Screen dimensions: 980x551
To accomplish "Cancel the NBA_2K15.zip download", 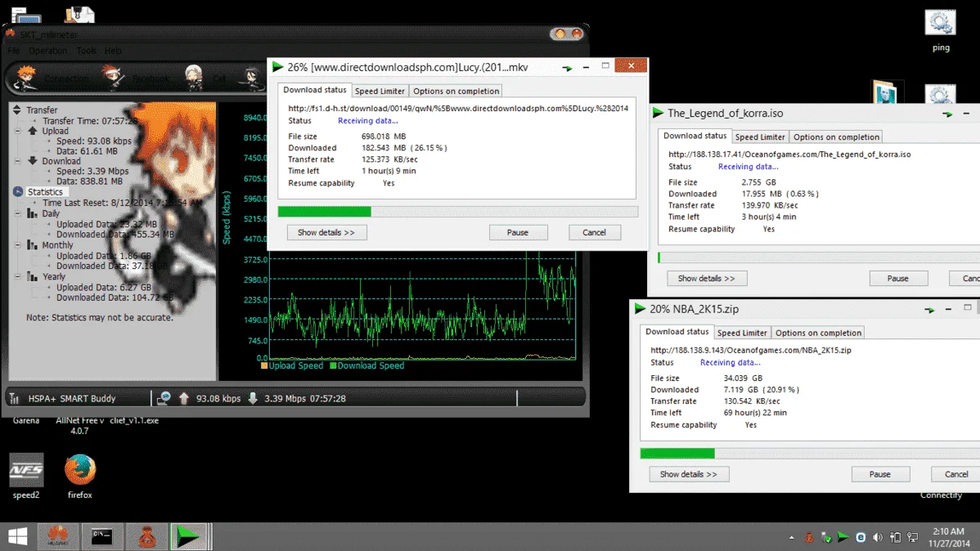I will [955, 474].
